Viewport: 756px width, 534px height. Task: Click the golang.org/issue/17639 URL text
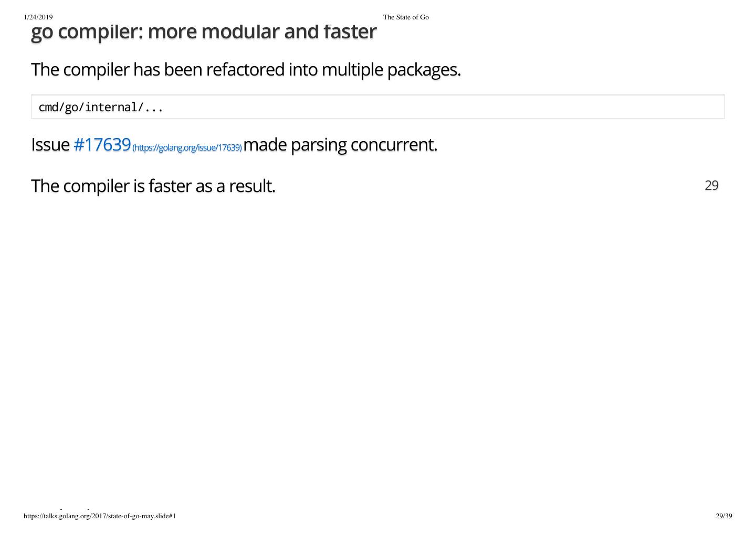click(187, 147)
